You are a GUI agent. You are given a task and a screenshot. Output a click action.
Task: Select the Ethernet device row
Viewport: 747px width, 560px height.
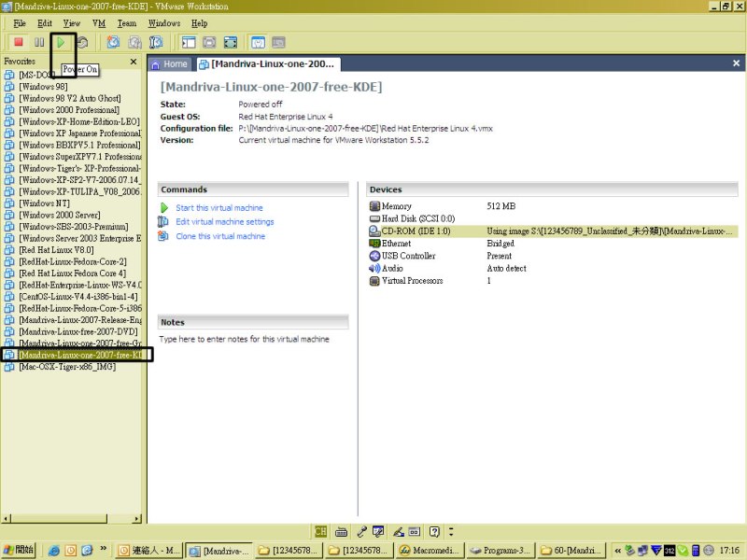point(553,244)
